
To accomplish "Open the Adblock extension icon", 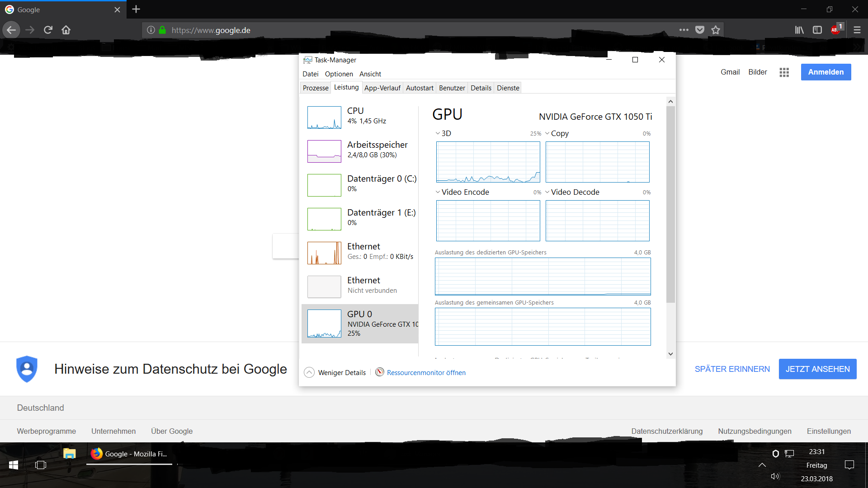I will (x=835, y=30).
